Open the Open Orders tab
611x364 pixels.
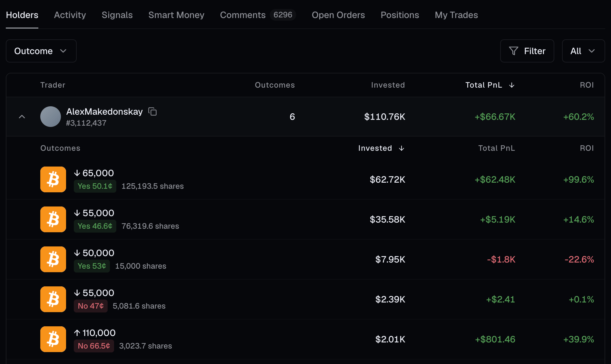[338, 15]
